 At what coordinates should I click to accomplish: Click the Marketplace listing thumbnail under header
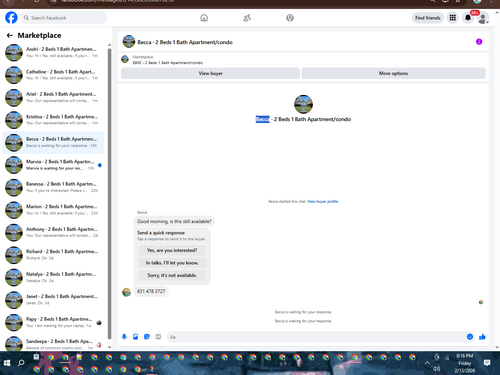pos(125,59)
